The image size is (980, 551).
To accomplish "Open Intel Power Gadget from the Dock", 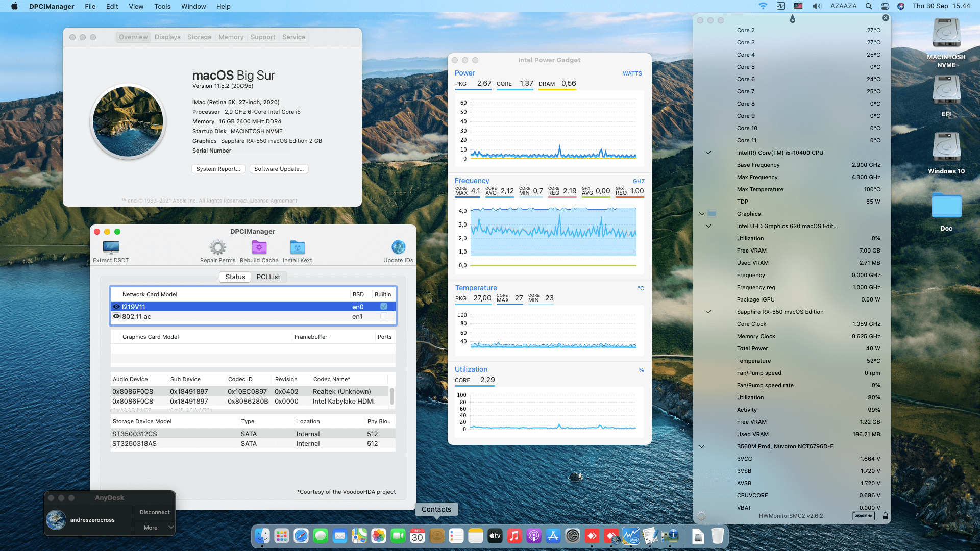I will pyautogui.click(x=631, y=536).
